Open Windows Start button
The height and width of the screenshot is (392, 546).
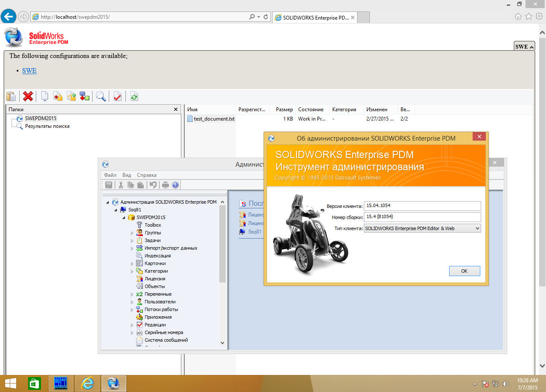pos(11,383)
